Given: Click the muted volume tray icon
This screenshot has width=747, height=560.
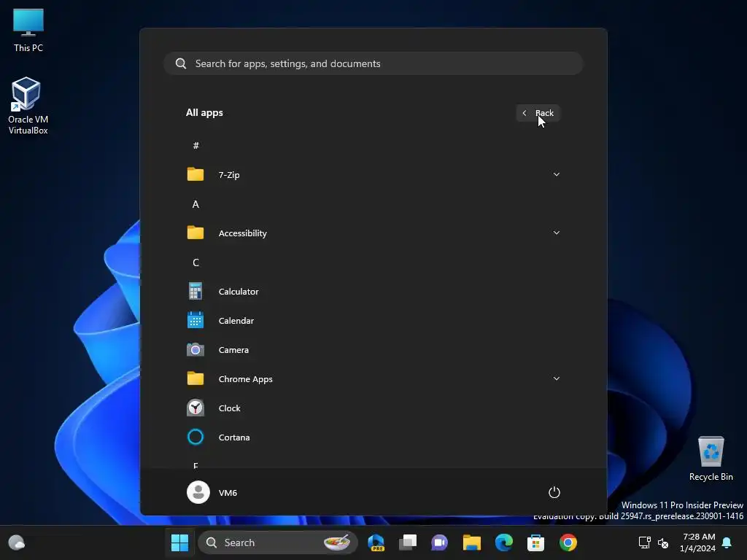Looking at the screenshot, I should [x=662, y=542].
